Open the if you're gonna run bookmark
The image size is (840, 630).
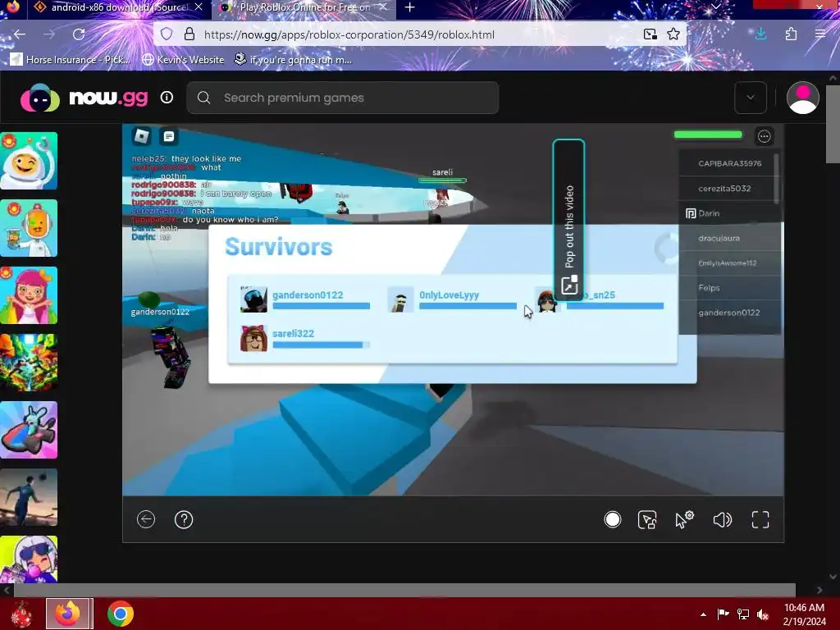(293, 59)
